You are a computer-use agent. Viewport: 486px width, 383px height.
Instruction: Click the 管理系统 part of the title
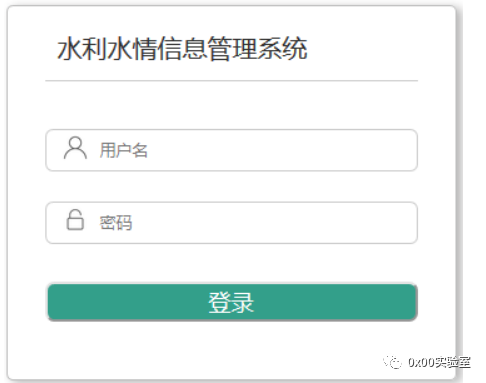coord(257,49)
